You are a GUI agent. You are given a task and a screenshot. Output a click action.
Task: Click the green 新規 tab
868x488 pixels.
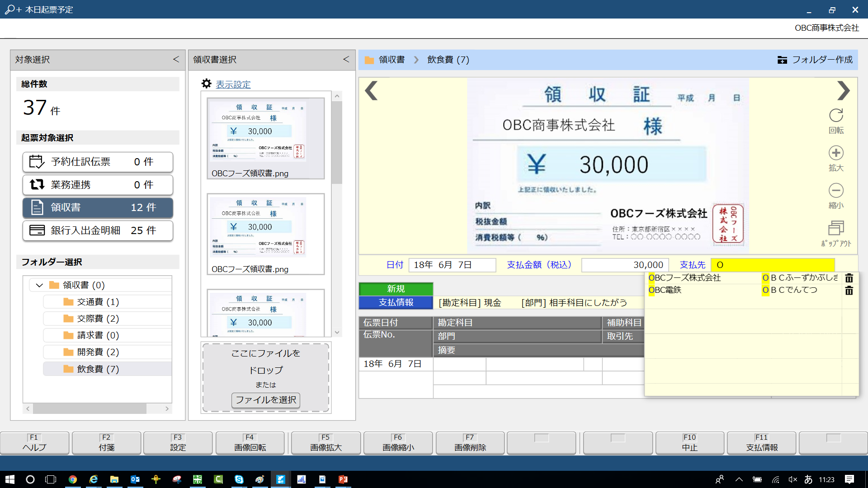(x=396, y=289)
